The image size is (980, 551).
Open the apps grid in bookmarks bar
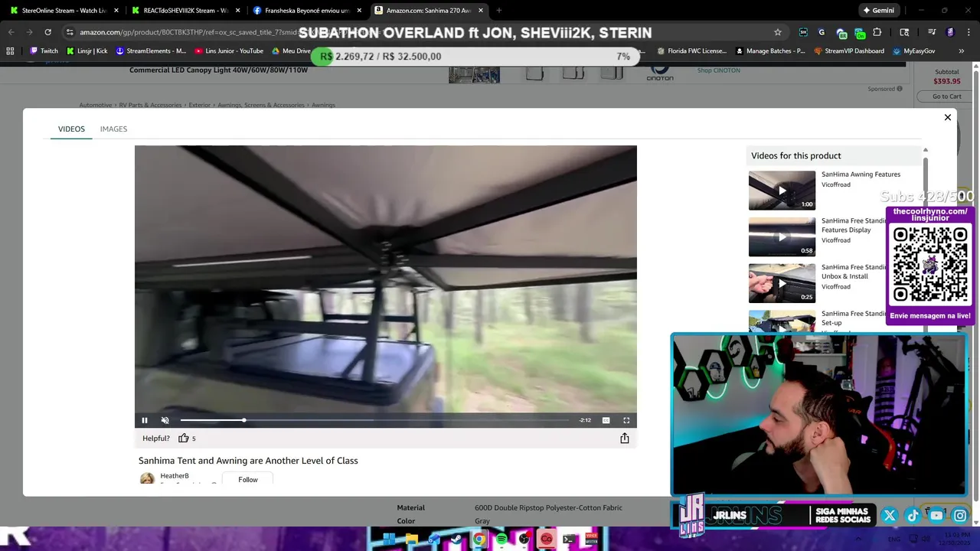tap(10, 51)
